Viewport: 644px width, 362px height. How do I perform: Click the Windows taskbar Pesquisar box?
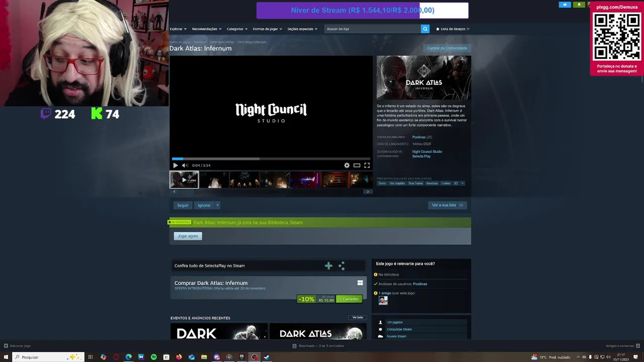tap(48, 357)
